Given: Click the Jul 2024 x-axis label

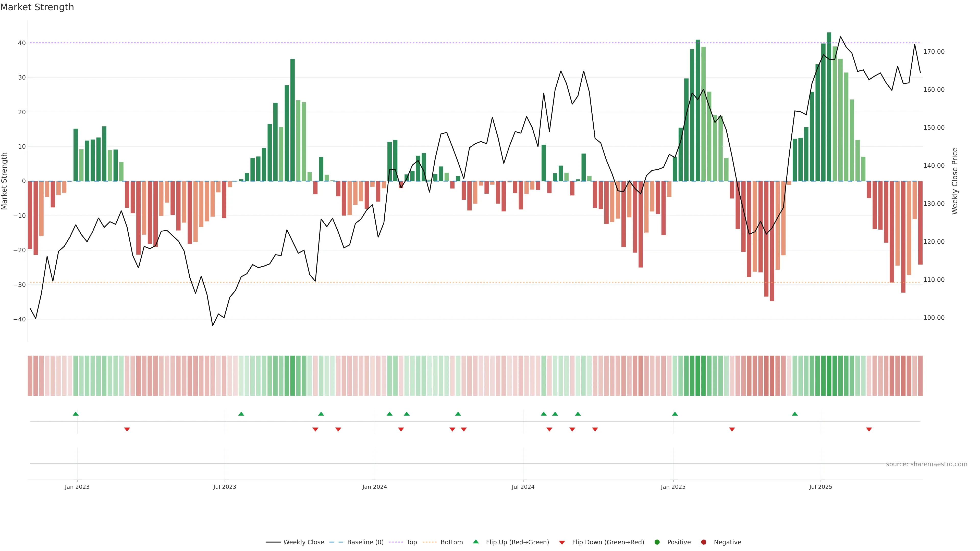Looking at the screenshot, I should pos(523,487).
